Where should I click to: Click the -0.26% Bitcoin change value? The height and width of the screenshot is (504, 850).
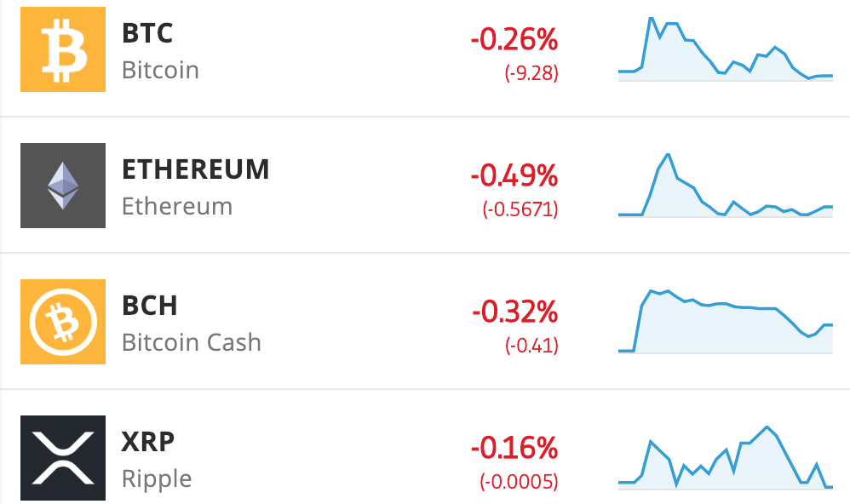(x=514, y=39)
